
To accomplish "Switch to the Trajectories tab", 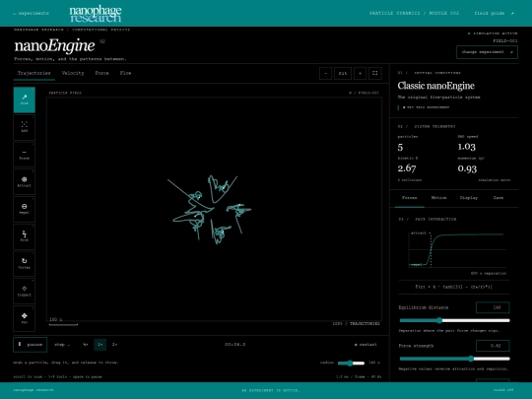I will pos(34,73).
